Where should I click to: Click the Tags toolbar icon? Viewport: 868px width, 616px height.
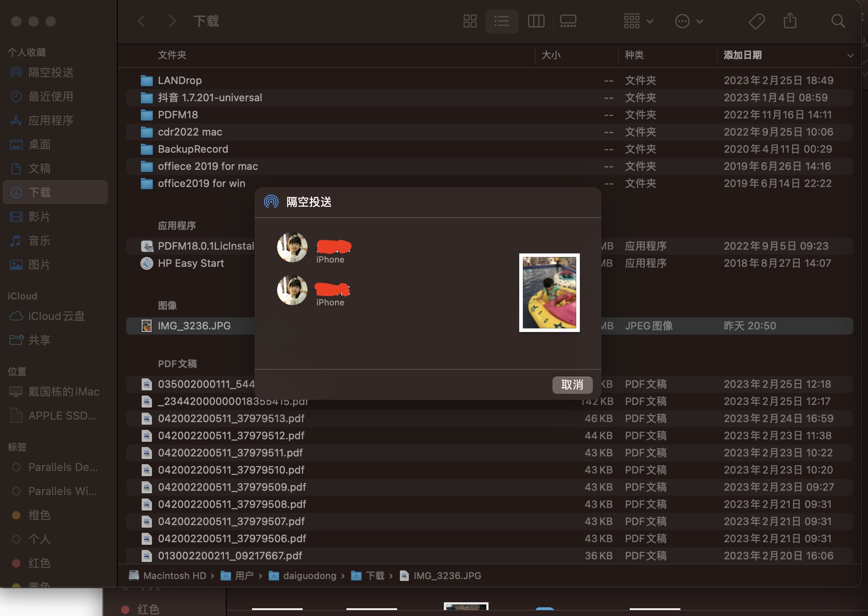tap(756, 21)
